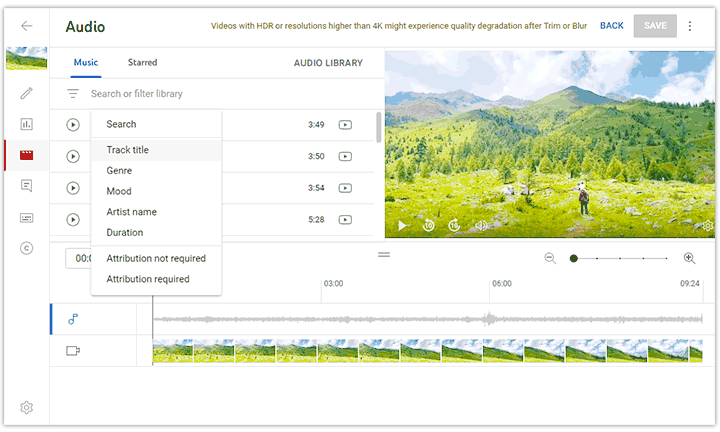Screen dimensions: 720x432
Task: Switch to the Starred tab
Action: click(142, 63)
